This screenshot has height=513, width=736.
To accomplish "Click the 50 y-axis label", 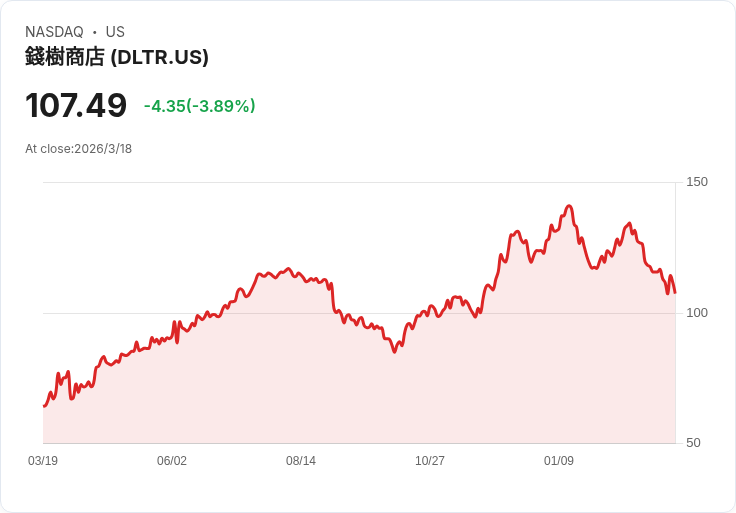I will 693,442.
